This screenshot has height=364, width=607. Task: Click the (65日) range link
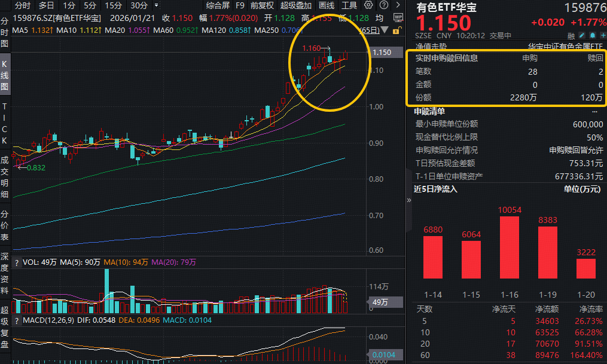(370, 30)
